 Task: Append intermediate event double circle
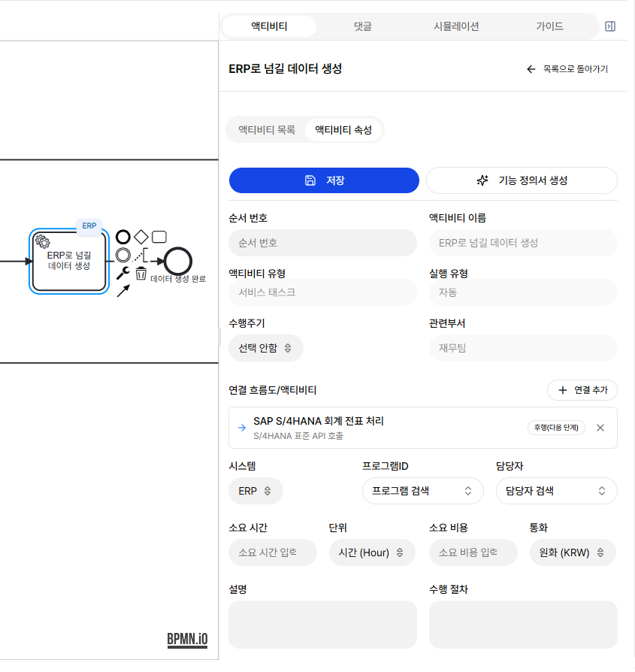[123, 255]
